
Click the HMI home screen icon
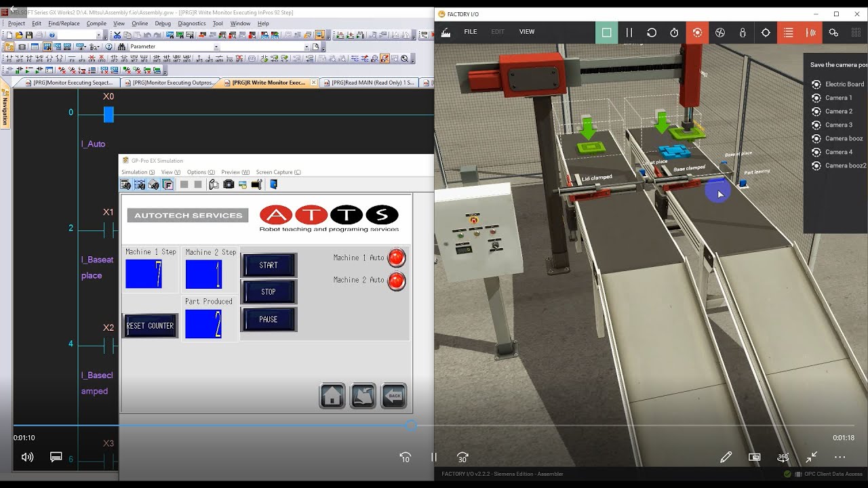[x=332, y=396]
